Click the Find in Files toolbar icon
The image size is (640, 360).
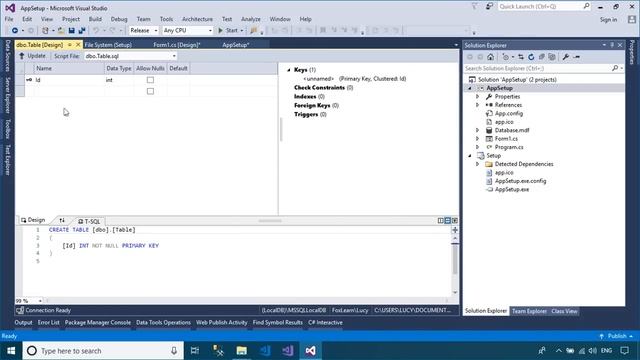coord(254,31)
